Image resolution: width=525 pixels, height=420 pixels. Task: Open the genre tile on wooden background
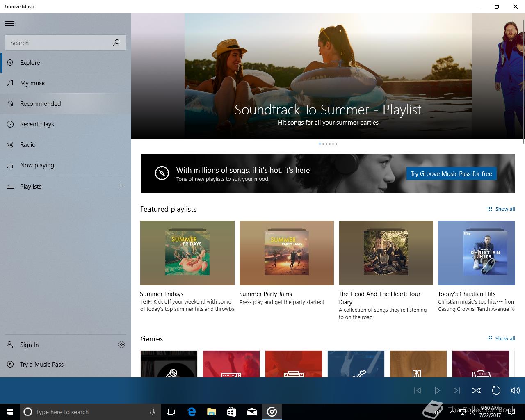(418, 364)
